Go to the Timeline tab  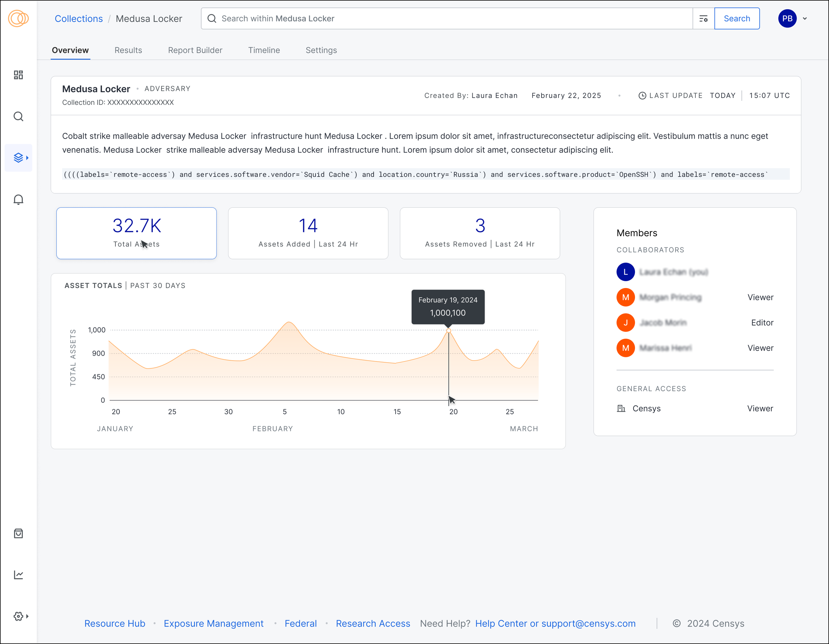pos(264,50)
